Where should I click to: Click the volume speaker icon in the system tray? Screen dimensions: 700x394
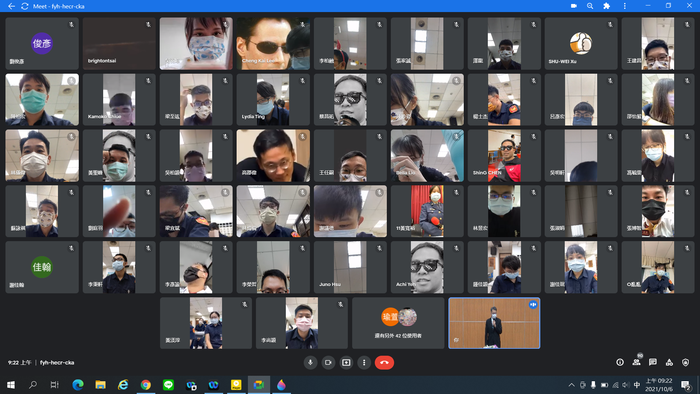626,385
